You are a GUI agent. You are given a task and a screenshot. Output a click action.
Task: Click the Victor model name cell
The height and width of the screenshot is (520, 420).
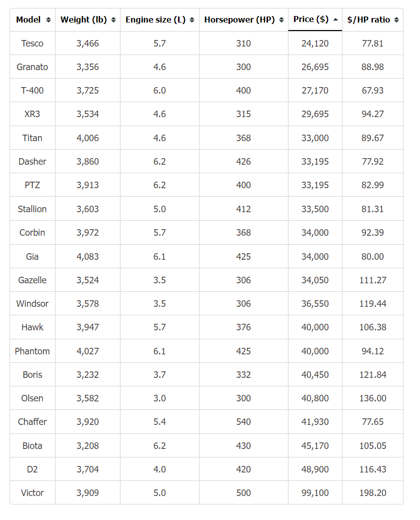tap(32, 493)
